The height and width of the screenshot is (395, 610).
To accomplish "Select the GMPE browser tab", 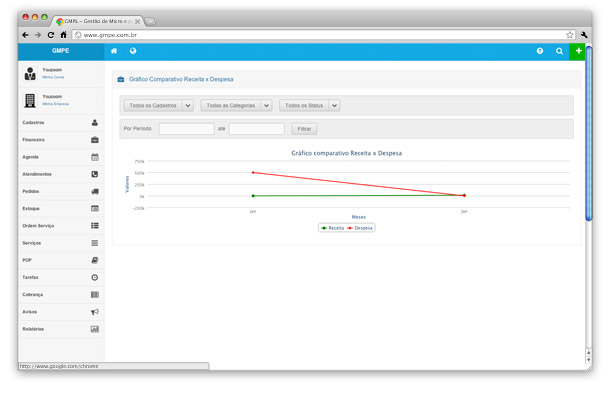I will pos(97,21).
